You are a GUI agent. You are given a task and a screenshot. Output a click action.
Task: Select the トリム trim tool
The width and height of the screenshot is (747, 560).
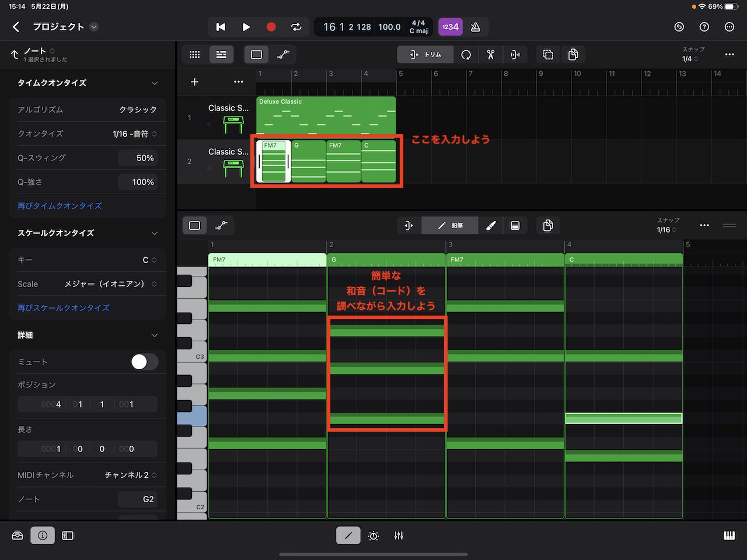pos(425,54)
